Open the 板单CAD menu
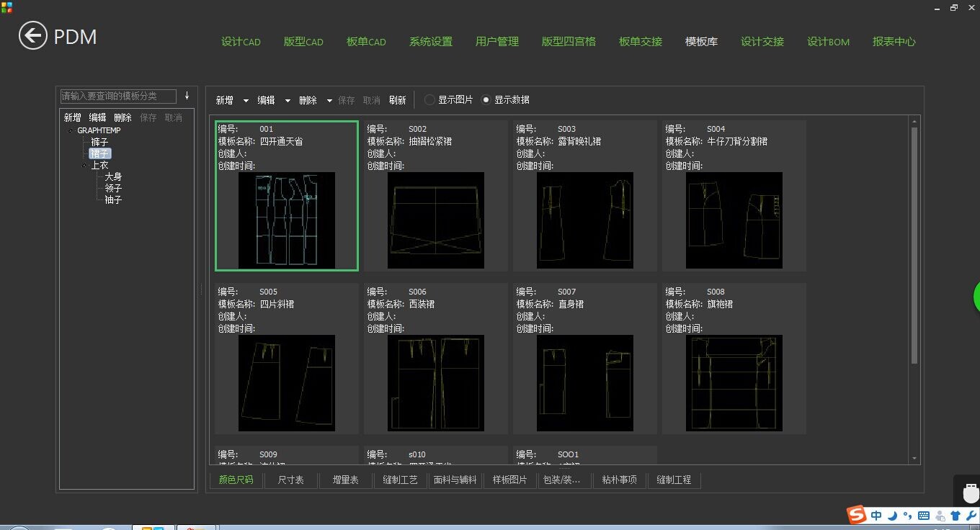Viewport: 980px width, 530px height. pyautogui.click(x=366, y=42)
